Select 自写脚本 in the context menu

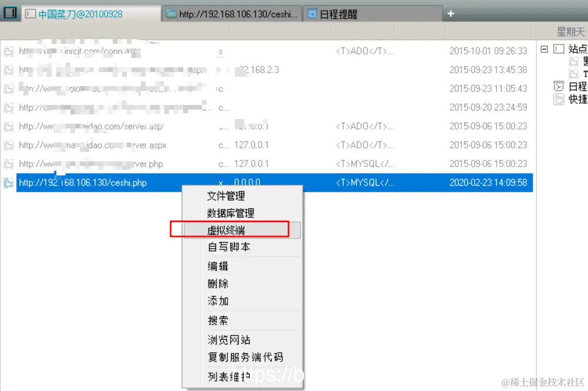coord(243,247)
